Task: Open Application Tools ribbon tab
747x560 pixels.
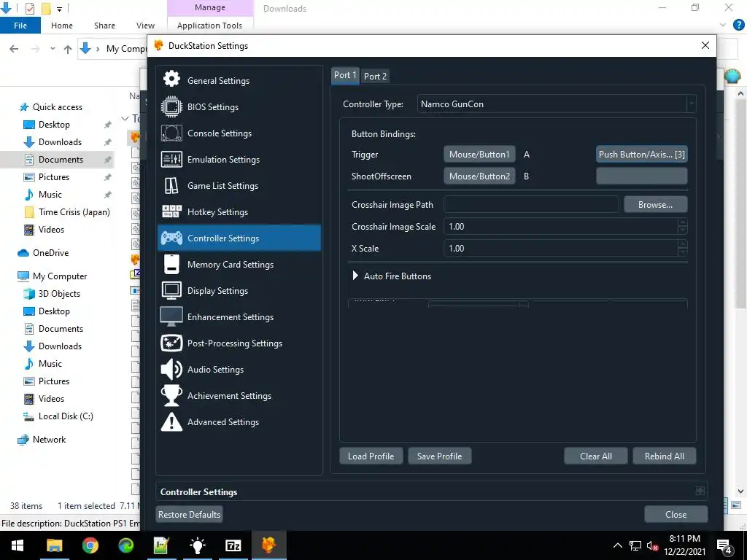Action: (209, 26)
